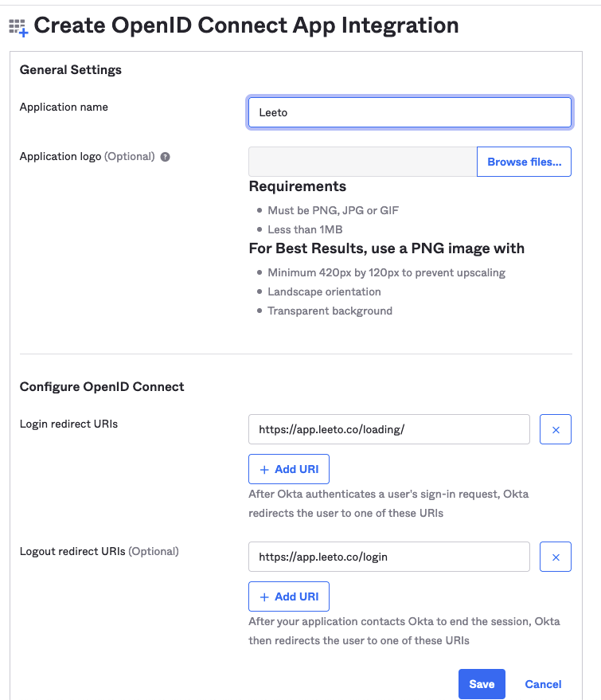This screenshot has width=601, height=700.
Task: Click the Login redirect URI text field
Action: (x=388, y=429)
